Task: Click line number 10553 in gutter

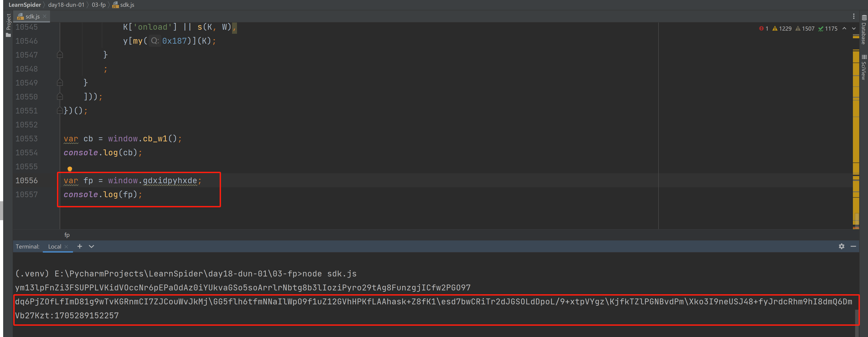Action: pyautogui.click(x=27, y=139)
